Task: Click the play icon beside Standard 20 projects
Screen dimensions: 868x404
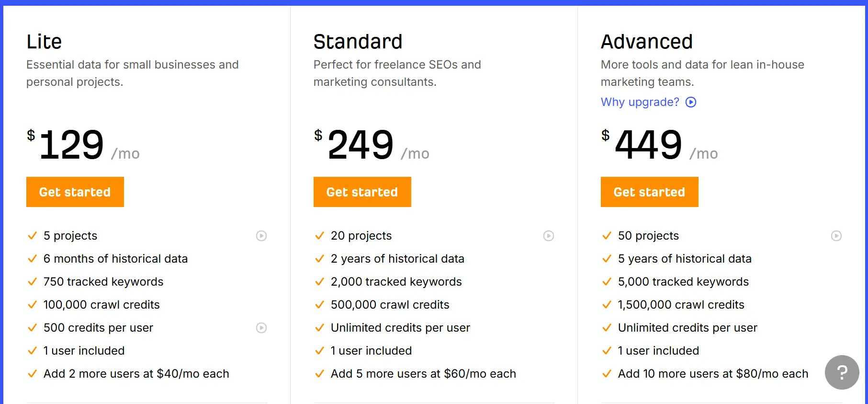Action: point(549,236)
